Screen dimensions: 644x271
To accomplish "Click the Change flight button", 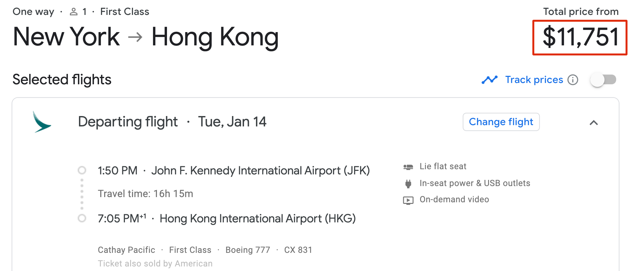I will (x=501, y=122).
